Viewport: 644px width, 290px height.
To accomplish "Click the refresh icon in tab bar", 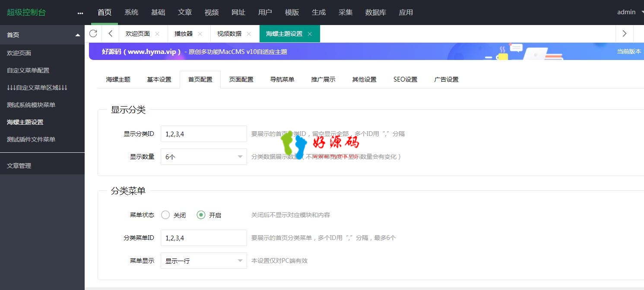I will (x=93, y=34).
